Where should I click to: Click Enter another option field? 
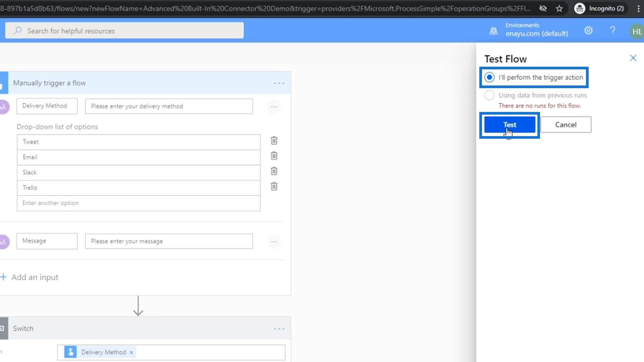pos(138,203)
